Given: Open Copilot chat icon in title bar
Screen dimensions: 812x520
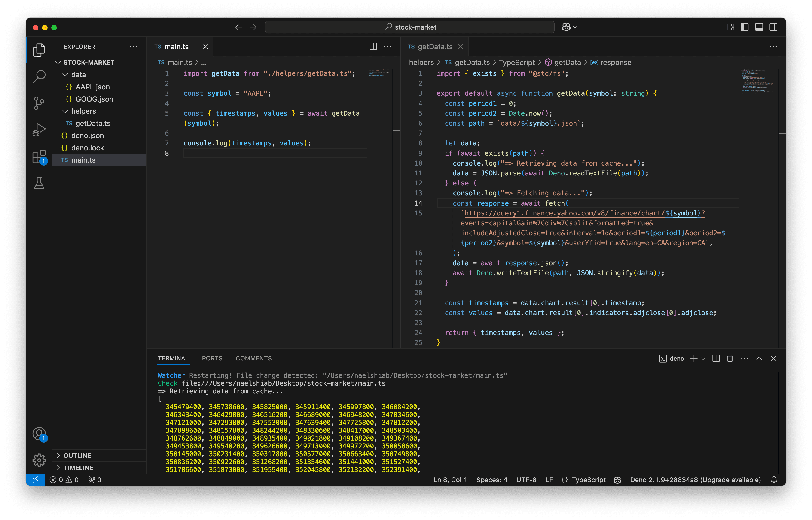Looking at the screenshot, I should click(566, 27).
